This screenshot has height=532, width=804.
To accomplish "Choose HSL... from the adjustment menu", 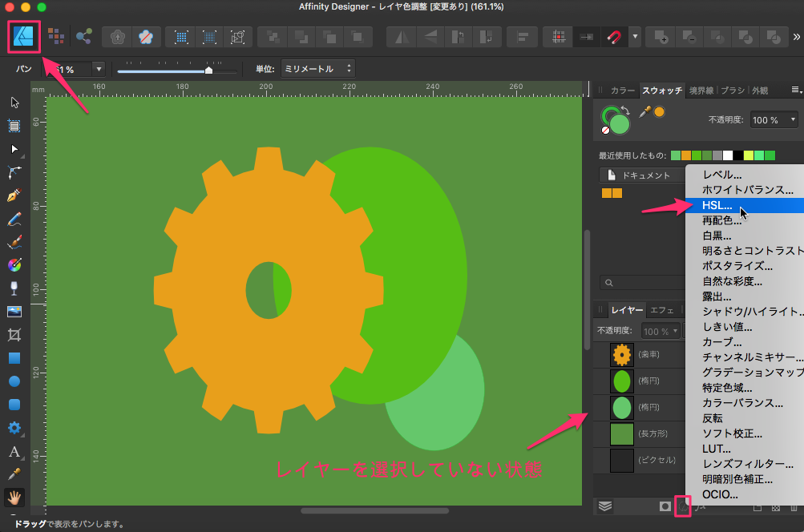I will (x=717, y=206).
